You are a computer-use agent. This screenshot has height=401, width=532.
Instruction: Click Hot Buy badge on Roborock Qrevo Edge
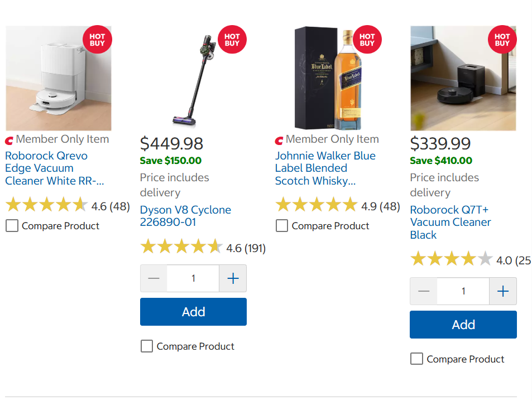click(x=97, y=40)
